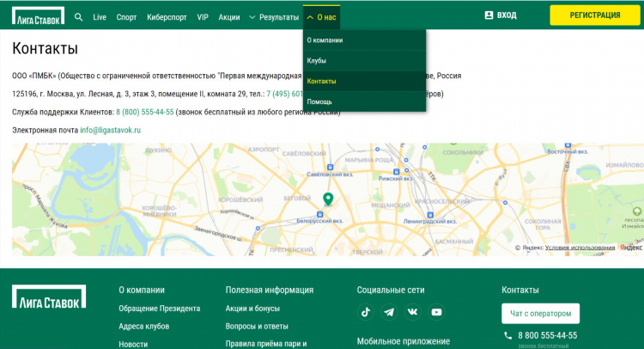The height and width of the screenshot is (349, 644).
Task: Click the Хорошёвский label on map
Action: pyautogui.click(x=240, y=199)
